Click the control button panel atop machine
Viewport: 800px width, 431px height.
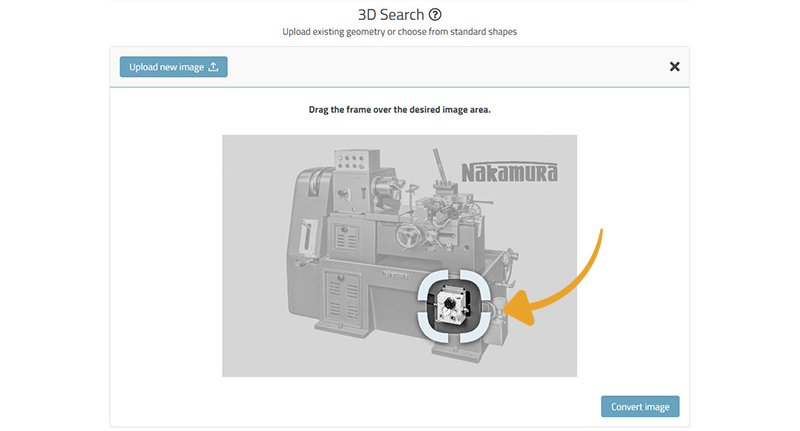click(351, 163)
